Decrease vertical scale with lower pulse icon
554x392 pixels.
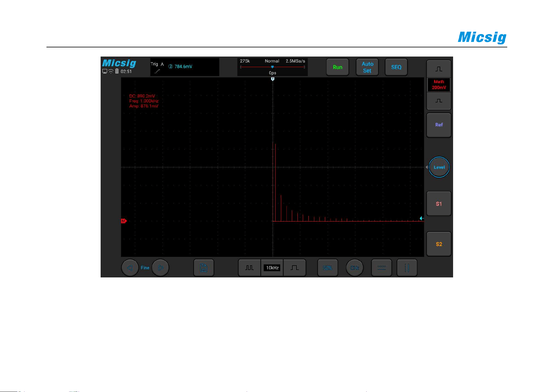(439, 101)
